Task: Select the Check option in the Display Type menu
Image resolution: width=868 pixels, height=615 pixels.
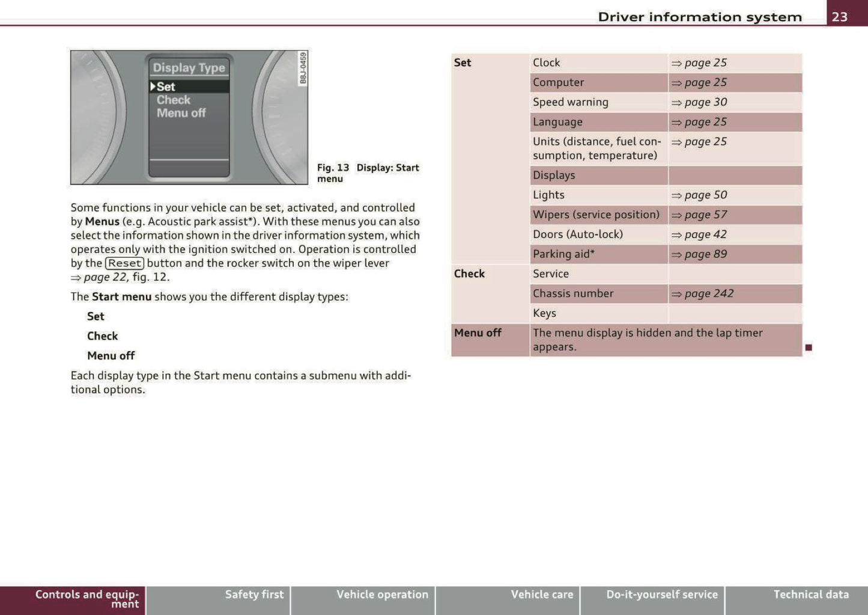Action: [x=174, y=100]
